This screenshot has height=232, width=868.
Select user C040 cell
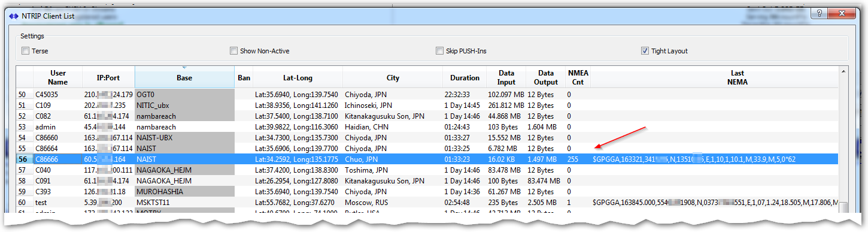point(58,170)
